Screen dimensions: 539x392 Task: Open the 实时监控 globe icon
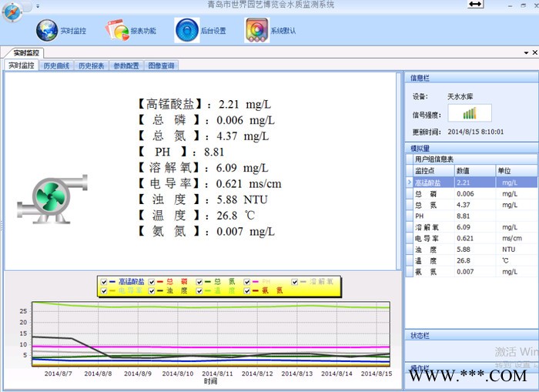coord(47,30)
